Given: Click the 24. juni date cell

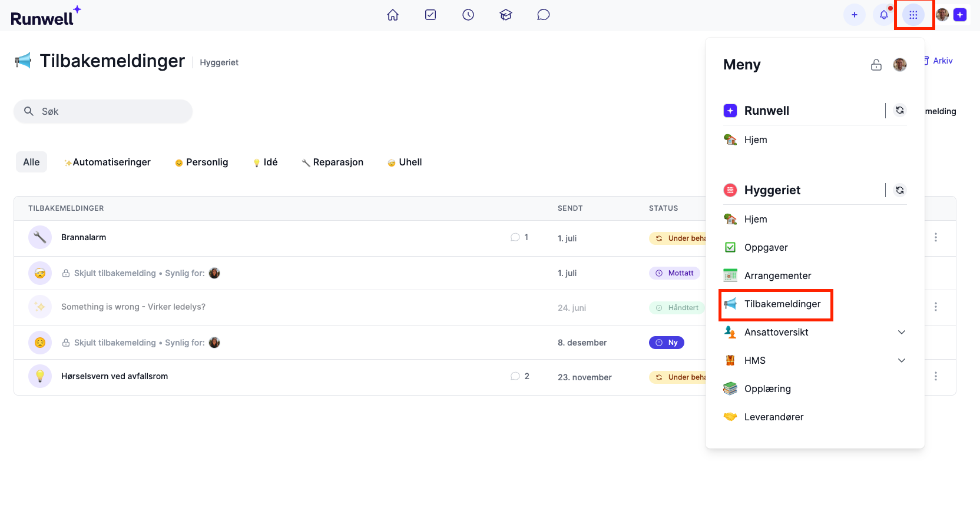Looking at the screenshot, I should pyautogui.click(x=572, y=308).
